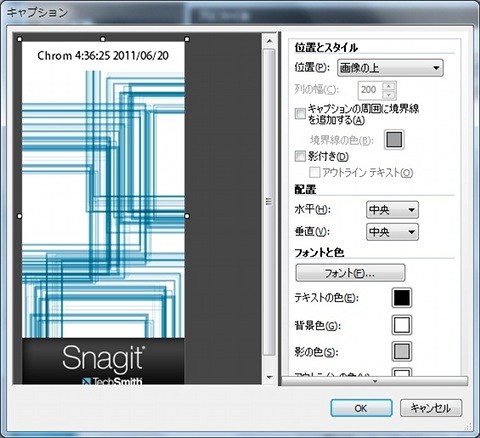The image size is (480, 438).
Task: Click the left-middle selection handle
Action: (19, 216)
